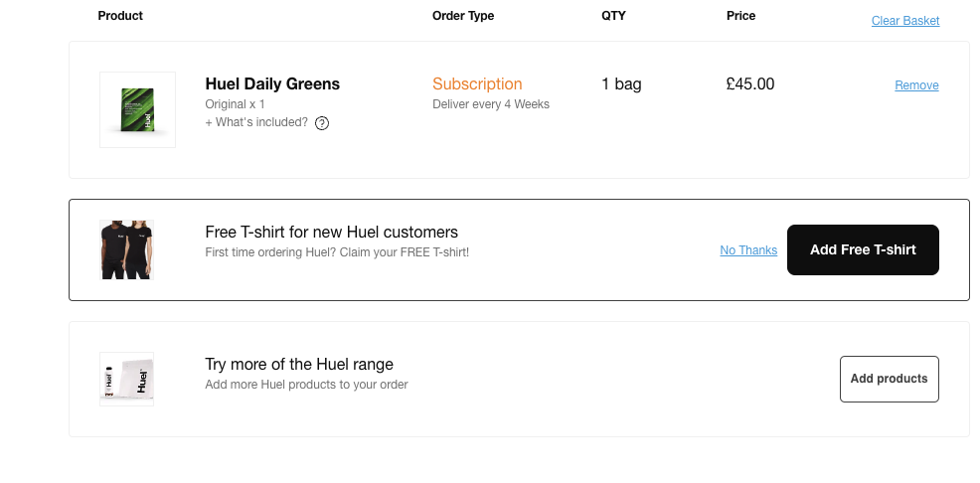Remove Huel Daily Greens from basket
Viewport: 980px width, 483px height.
[916, 85]
